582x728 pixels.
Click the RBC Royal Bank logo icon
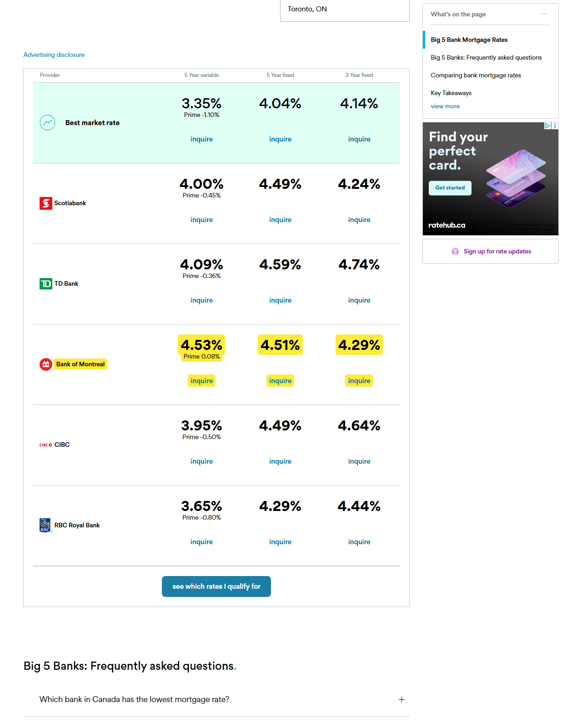click(45, 525)
